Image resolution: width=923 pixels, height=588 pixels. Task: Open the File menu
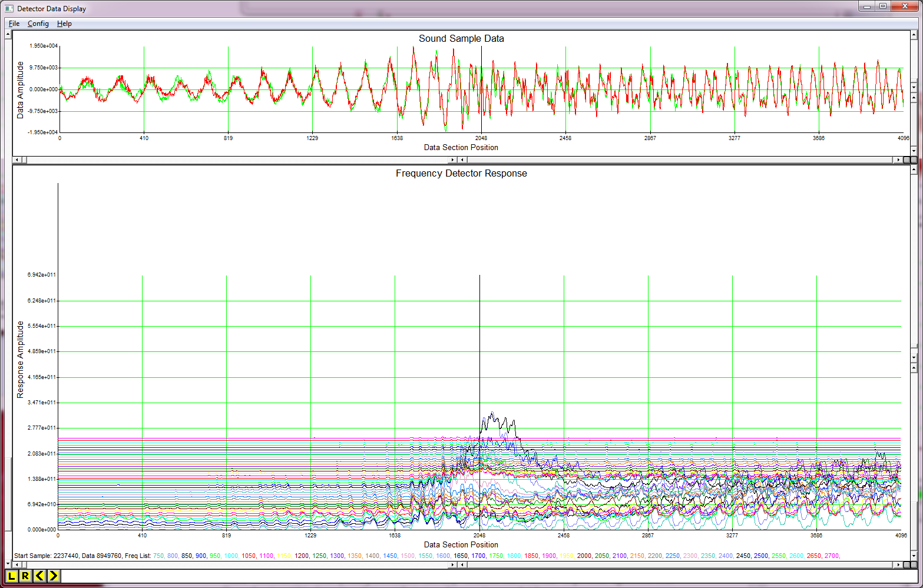(14, 24)
